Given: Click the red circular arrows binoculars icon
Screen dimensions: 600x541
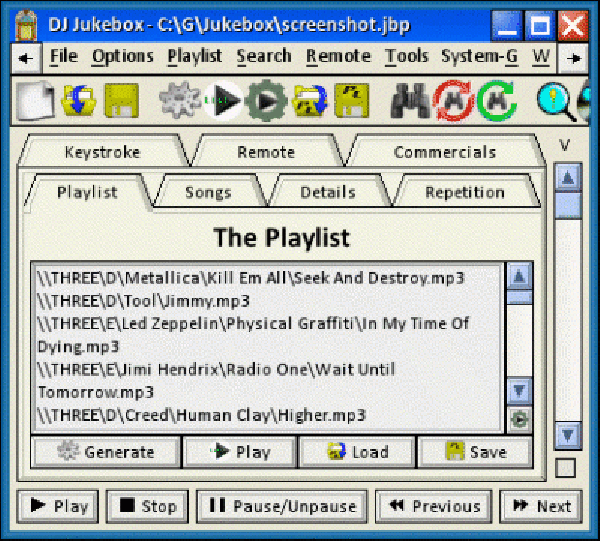Looking at the screenshot, I should coord(452,102).
